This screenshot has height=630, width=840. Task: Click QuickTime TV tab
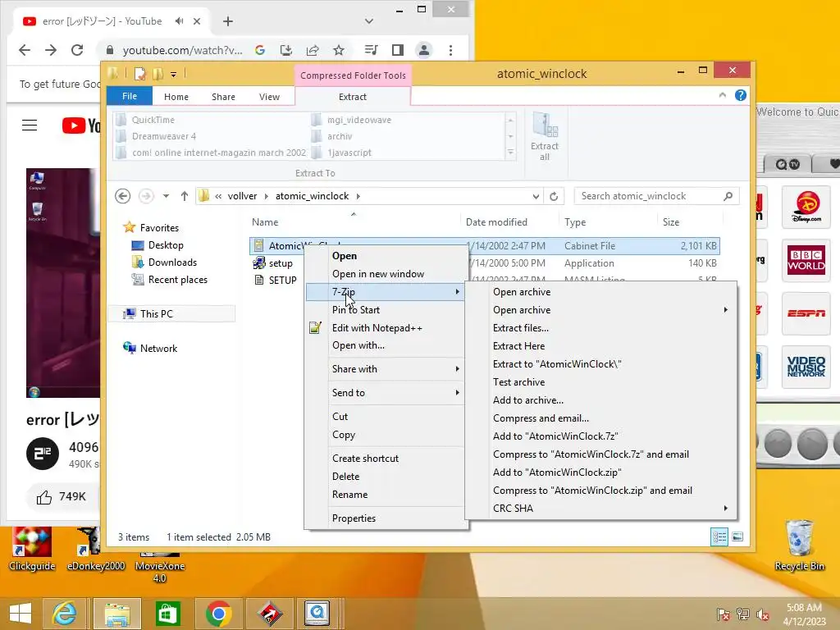pos(787,165)
